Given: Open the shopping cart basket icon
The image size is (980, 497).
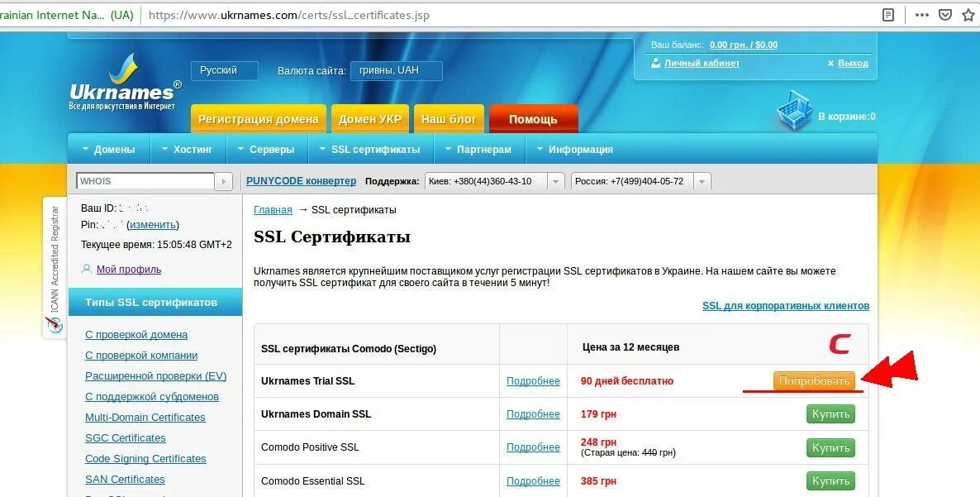Looking at the screenshot, I should [795, 112].
